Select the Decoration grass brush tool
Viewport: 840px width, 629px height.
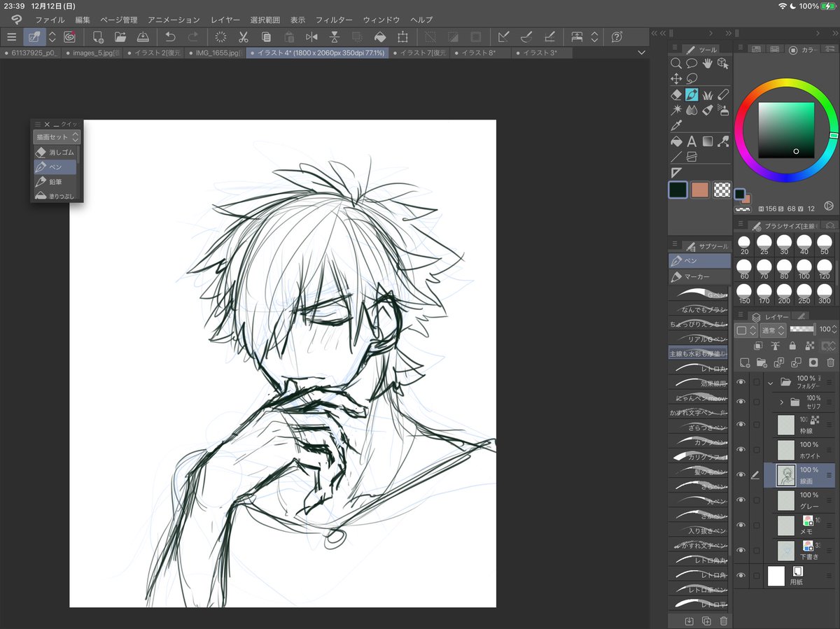click(708, 94)
